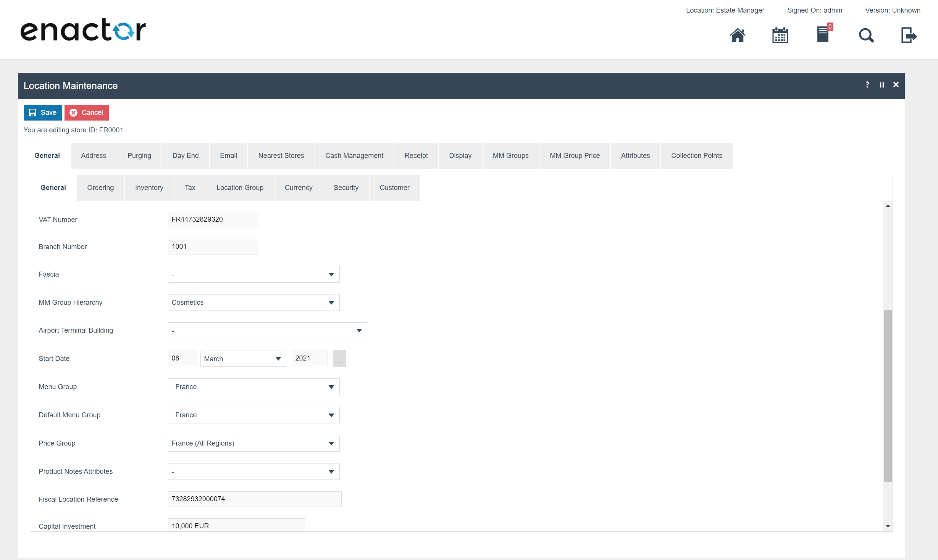
Task: Open the calendar icon in header
Action: [x=780, y=35]
